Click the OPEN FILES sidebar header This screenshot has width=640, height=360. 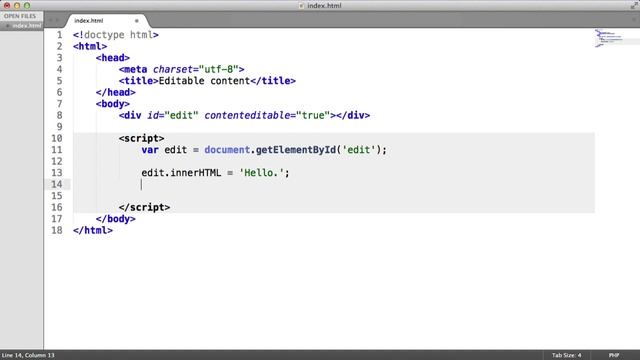coord(20,16)
